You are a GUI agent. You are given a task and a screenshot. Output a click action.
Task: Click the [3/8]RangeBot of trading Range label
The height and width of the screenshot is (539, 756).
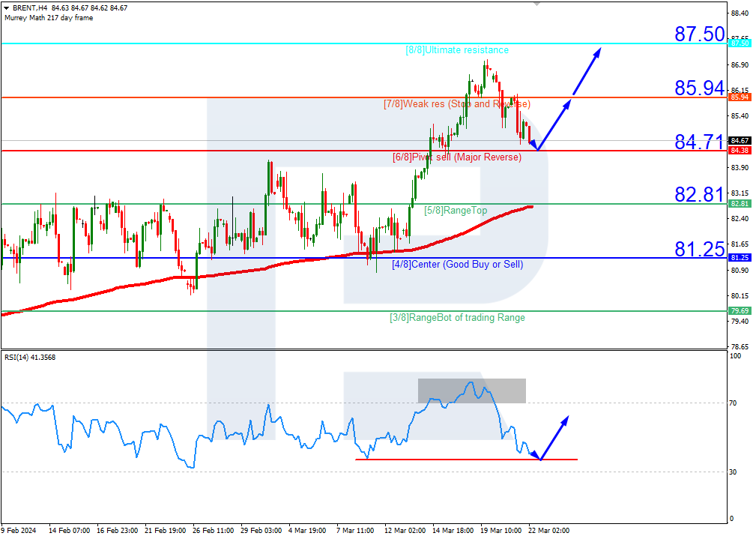(457, 318)
